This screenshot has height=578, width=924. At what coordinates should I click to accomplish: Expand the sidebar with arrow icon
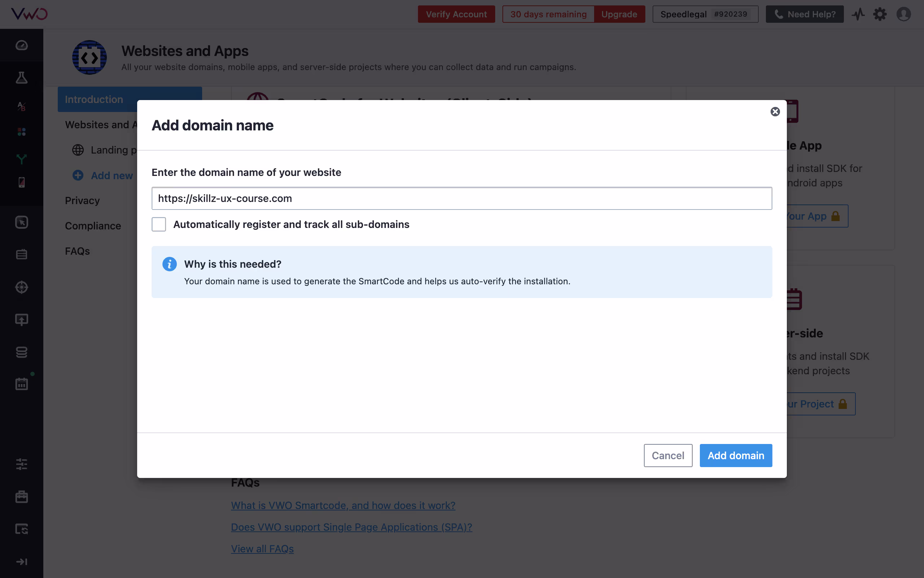(21, 561)
